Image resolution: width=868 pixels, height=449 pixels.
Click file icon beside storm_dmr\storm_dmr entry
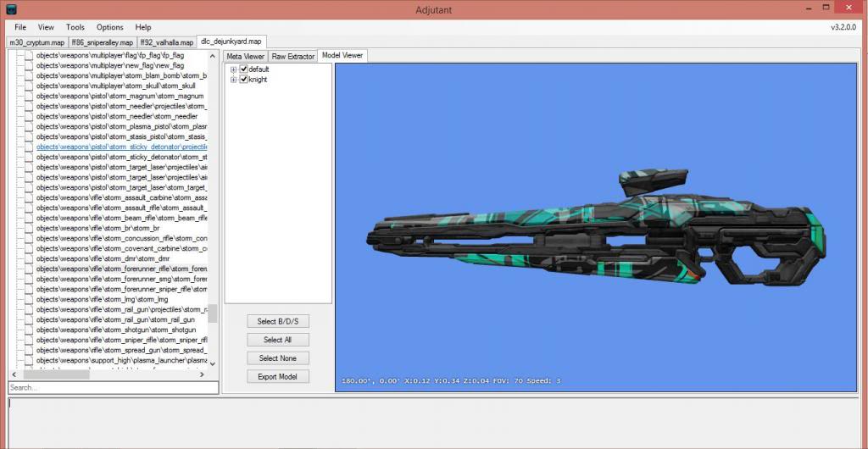point(29,258)
